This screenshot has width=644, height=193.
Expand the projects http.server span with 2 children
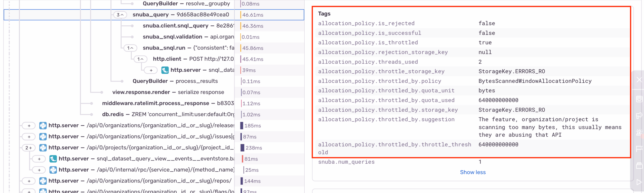(29, 148)
